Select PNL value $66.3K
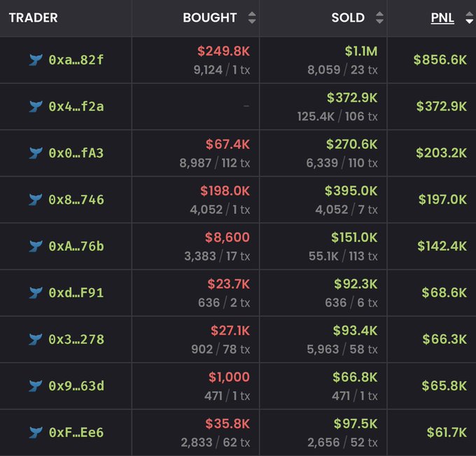 444,339
